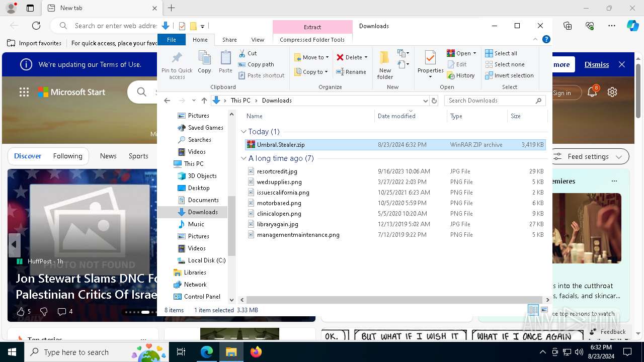Switch to the Share ribbon tab

click(x=229, y=40)
